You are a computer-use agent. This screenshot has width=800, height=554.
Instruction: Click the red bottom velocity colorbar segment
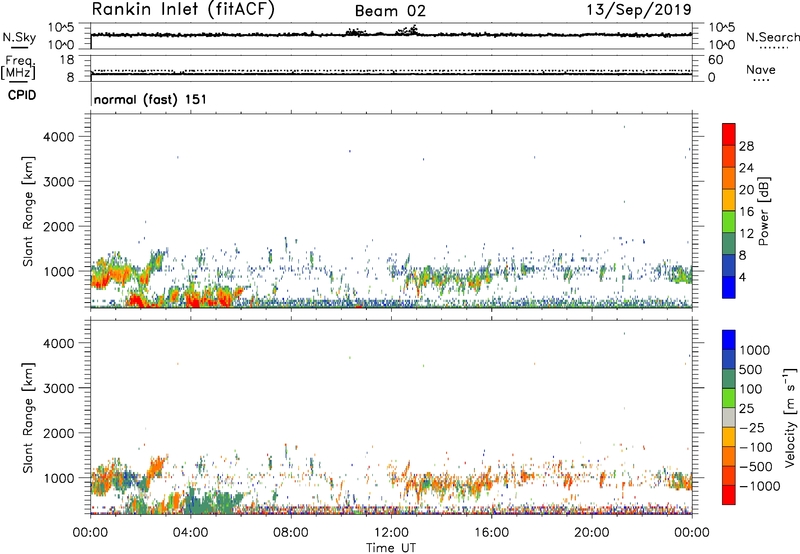pyautogui.click(x=729, y=495)
